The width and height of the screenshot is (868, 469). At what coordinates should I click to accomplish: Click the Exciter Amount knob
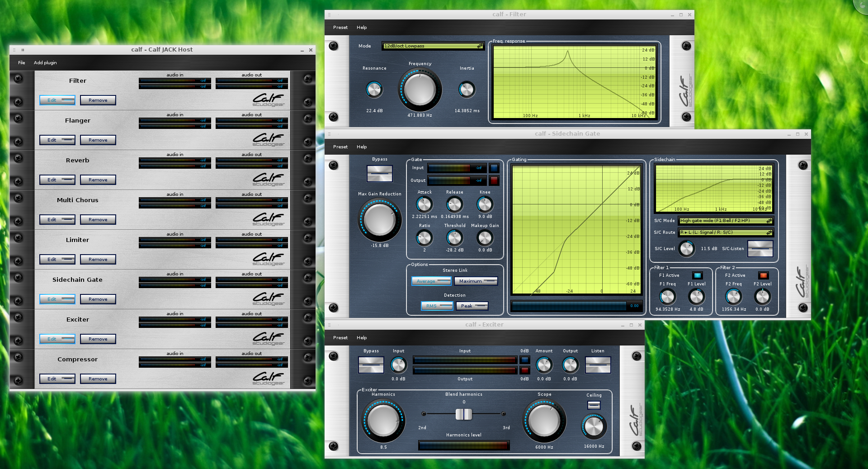pos(544,365)
